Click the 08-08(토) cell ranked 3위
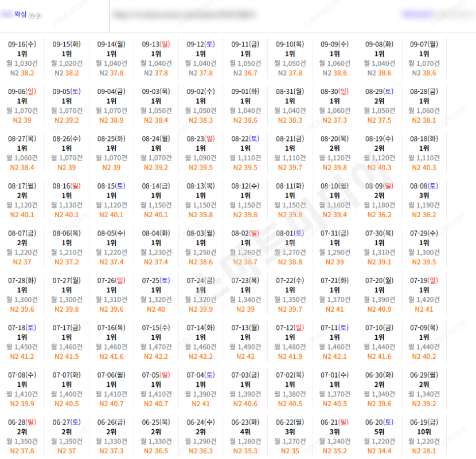 424,200
